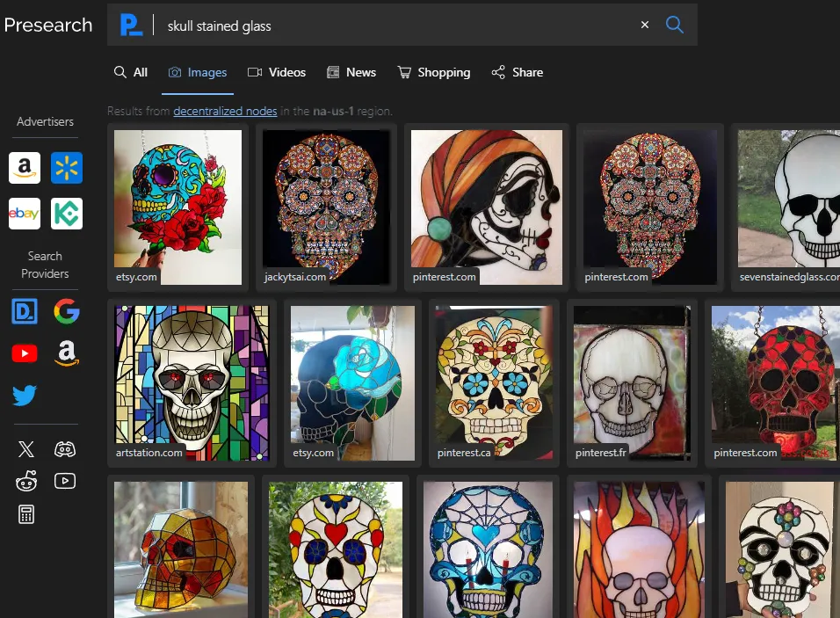Image resolution: width=840 pixels, height=618 pixels.
Task: Select Google search provider icon
Action: pyautogui.click(x=67, y=311)
